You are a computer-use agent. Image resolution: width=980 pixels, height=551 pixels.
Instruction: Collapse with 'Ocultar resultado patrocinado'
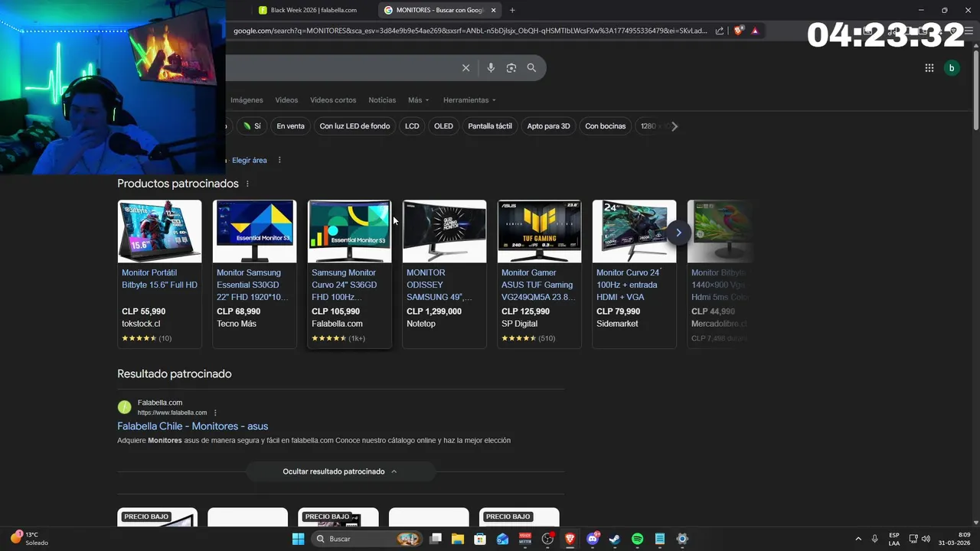(340, 471)
